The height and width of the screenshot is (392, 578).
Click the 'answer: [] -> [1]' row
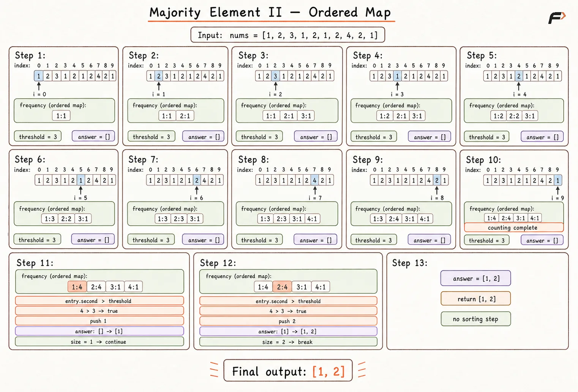pos(99,331)
